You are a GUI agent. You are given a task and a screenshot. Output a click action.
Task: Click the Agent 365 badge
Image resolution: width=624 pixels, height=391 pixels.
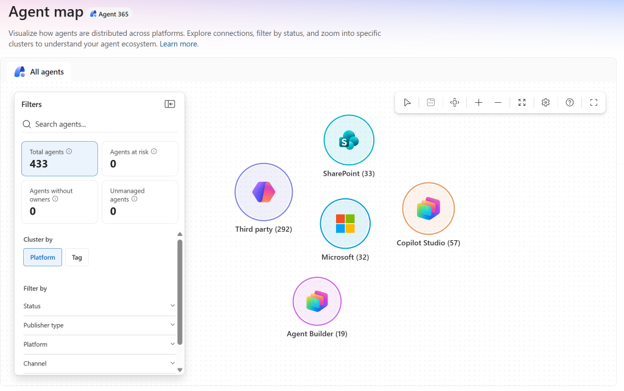click(109, 14)
